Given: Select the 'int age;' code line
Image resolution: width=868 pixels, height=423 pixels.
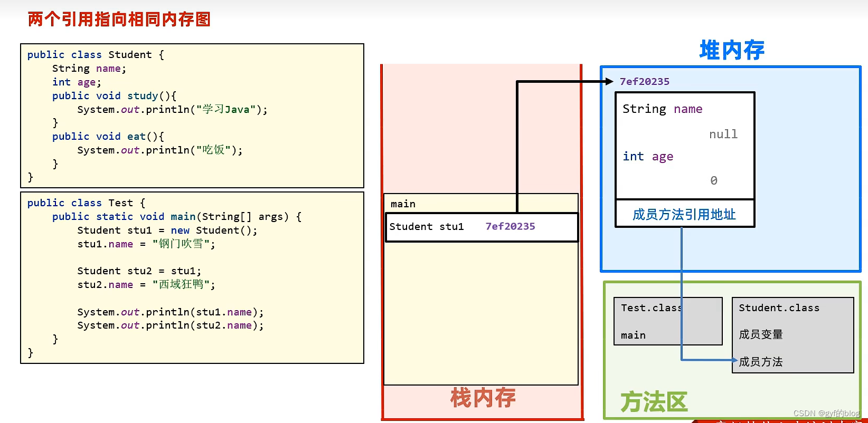Looking at the screenshot, I should (77, 82).
